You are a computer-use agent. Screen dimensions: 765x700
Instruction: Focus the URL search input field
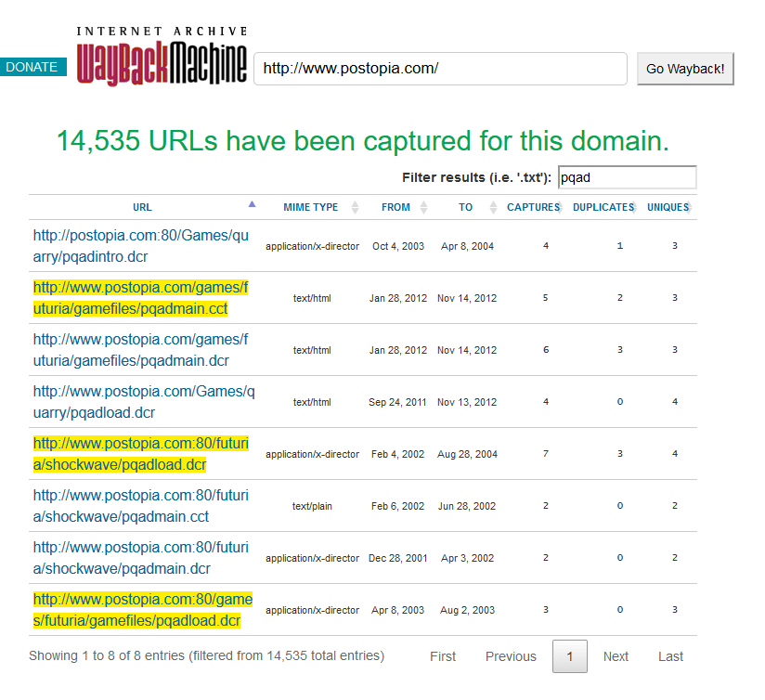click(440, 69)
